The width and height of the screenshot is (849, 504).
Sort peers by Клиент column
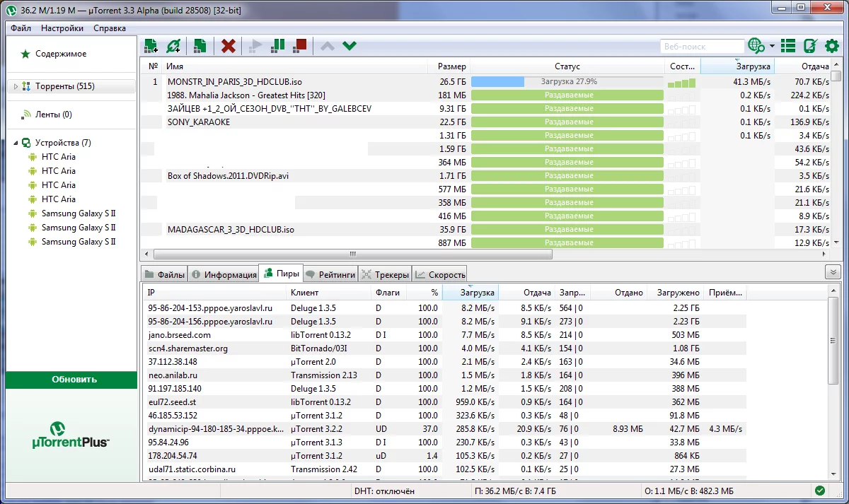tap(329, 293)
